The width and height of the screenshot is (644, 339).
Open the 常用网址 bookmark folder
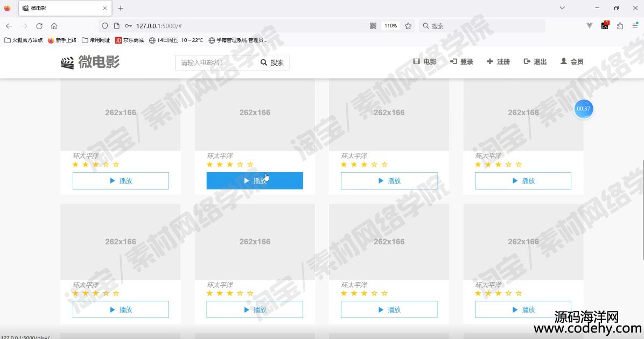click(96, 40)
